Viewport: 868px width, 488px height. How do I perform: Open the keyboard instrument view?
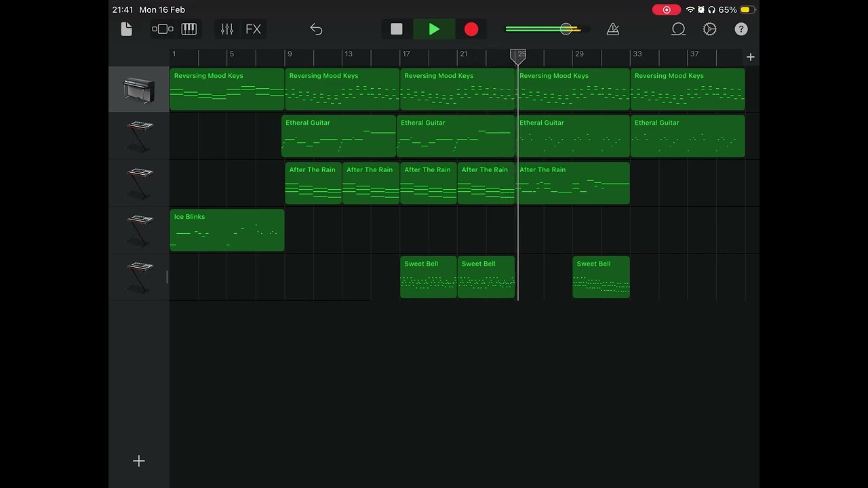[189, 29]
